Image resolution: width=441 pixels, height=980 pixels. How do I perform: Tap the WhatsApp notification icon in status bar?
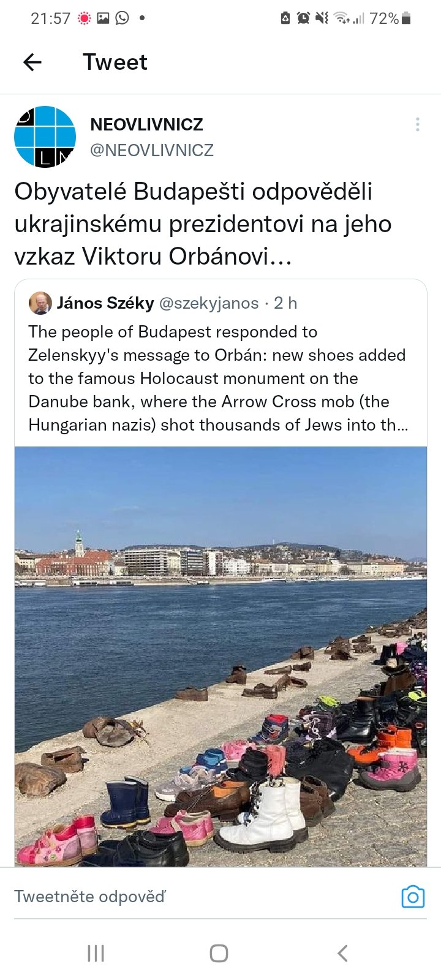click(x=123, y=18)
